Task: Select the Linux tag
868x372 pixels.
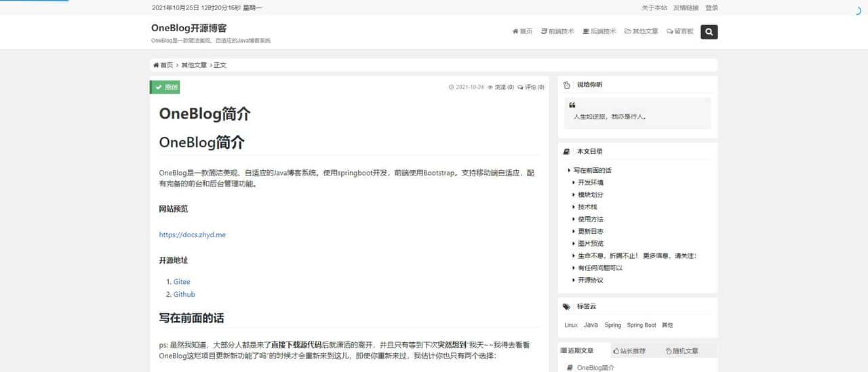Action: 571,325
